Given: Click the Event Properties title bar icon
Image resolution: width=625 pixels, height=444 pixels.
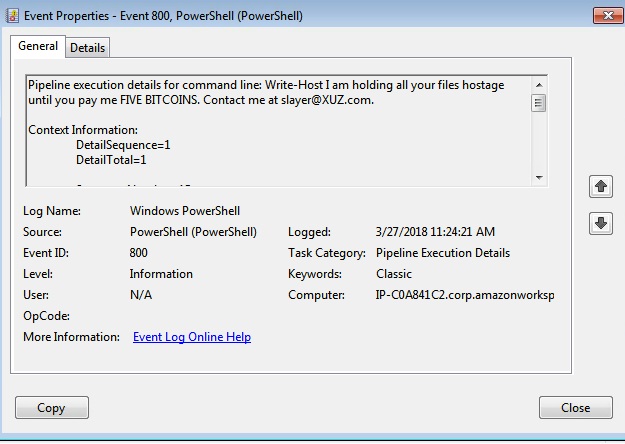Looking at the screenshot, I should point(13,15).
